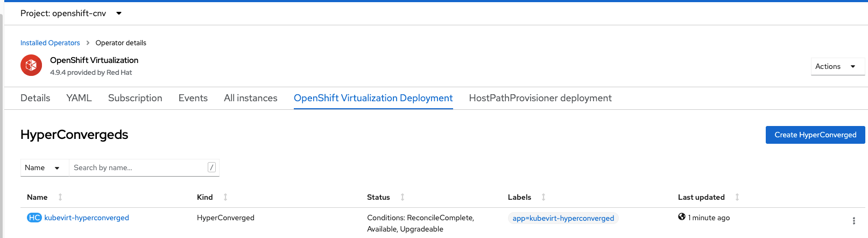Viewport: 868px width, 238px height.
Task: Sort table by Status column arrows
Action: click(403, 197)
